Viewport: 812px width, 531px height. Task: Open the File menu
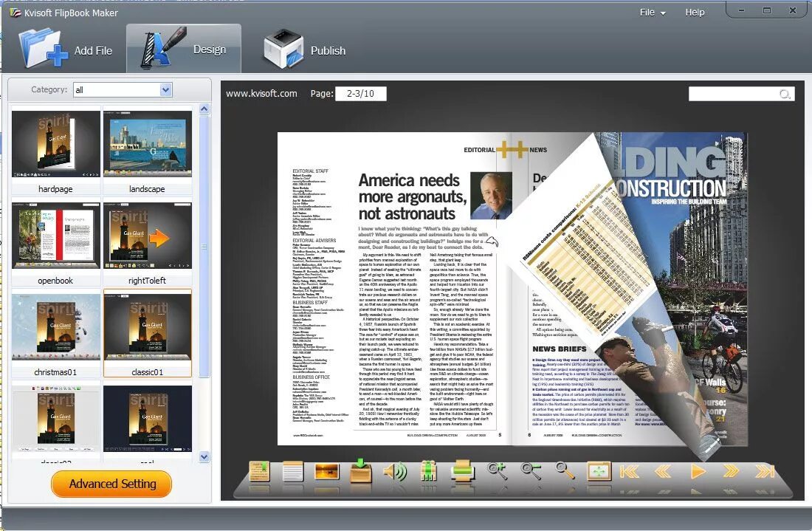652,13
